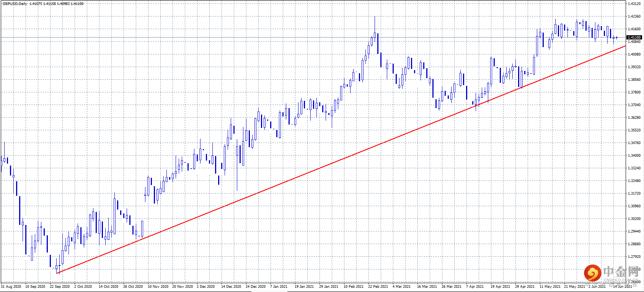Click the 4 Mar 2021 date label
The height and width of the screenshot is (292, 644).
coord(401,287)
